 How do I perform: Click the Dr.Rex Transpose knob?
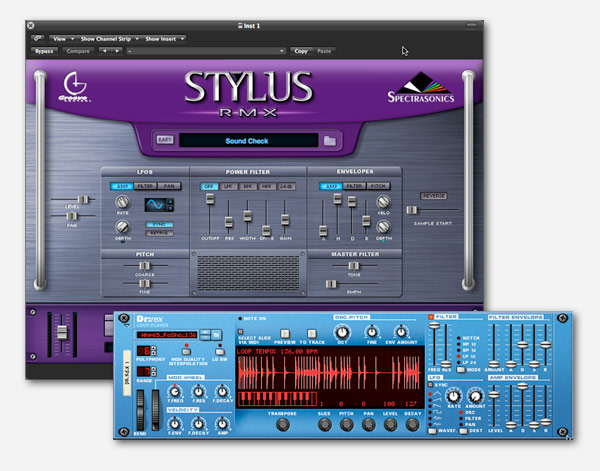[283, 424]
